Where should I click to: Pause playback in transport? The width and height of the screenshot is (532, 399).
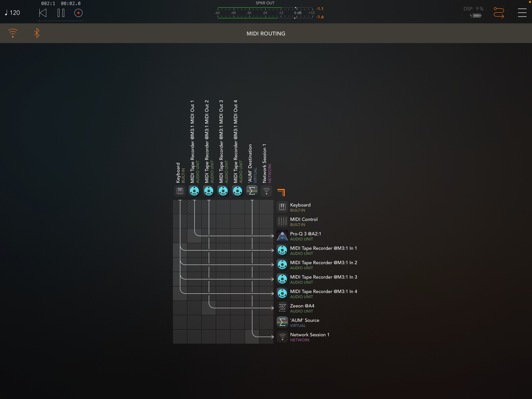61,13
